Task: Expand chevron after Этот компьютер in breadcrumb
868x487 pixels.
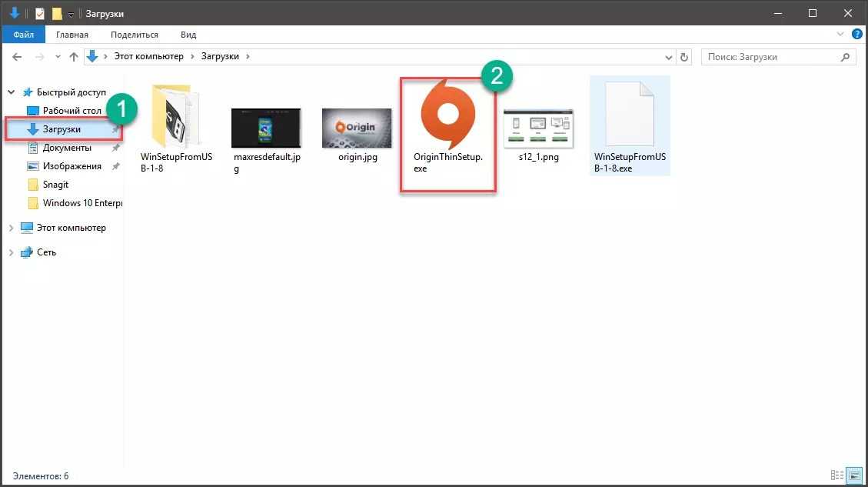Action: tap(193, 56)
